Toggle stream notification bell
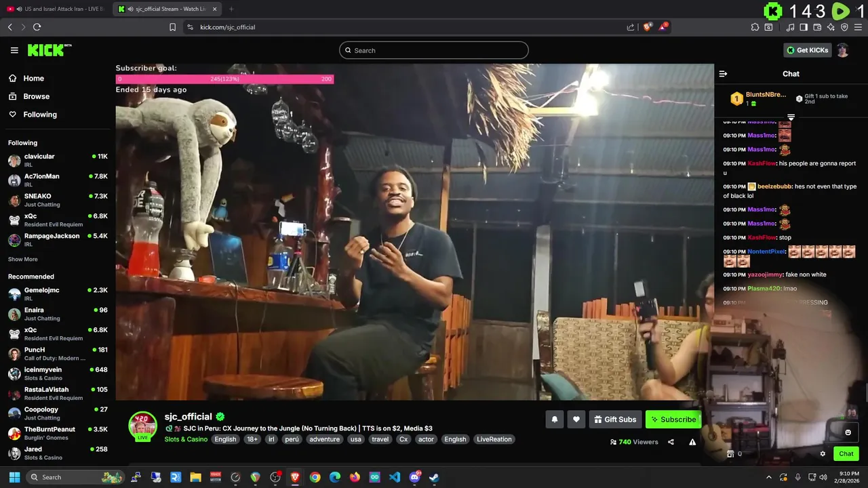The image size is (868, 488). tap(554, 420)
